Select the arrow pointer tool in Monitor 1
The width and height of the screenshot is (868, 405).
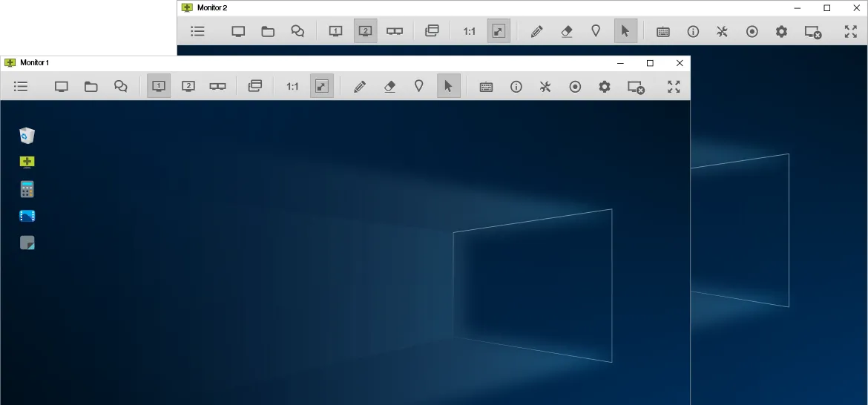pyautogui.click(x=449, y=86)
